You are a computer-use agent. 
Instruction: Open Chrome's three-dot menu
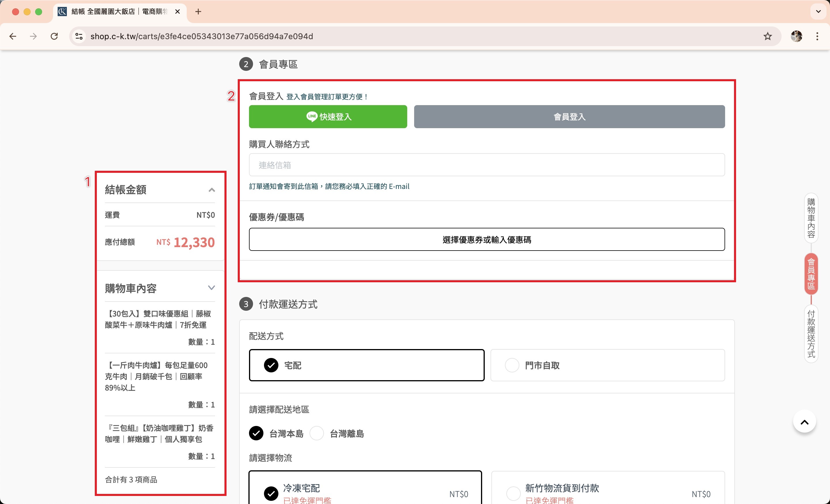click(x=817, y=36)
